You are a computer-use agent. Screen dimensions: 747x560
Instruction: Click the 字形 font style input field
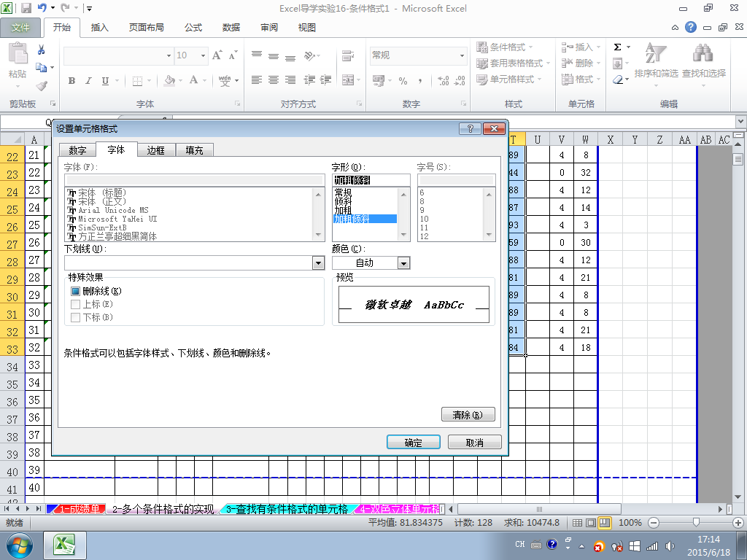(x=371, y=180)
